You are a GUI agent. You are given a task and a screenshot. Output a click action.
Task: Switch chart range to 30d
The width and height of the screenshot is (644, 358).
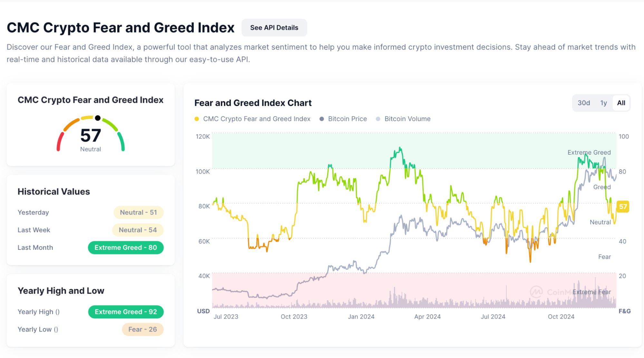(583, 103)
